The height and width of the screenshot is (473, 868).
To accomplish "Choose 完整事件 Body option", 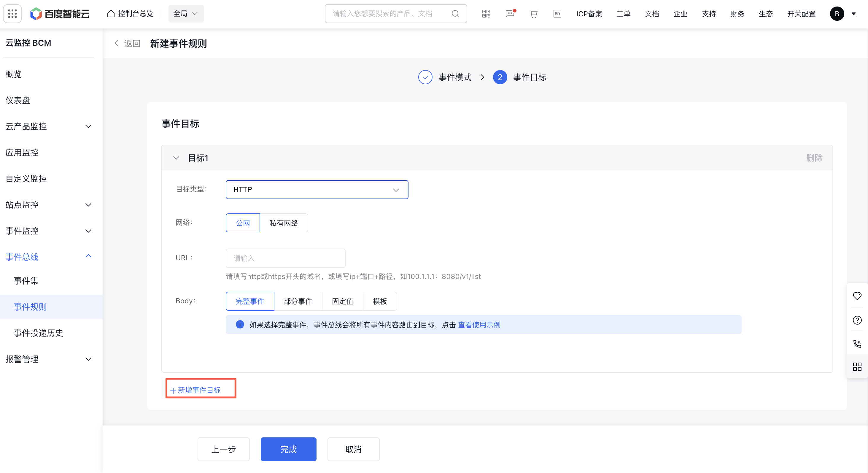I will pyautogui.click(x=250, y=301).
